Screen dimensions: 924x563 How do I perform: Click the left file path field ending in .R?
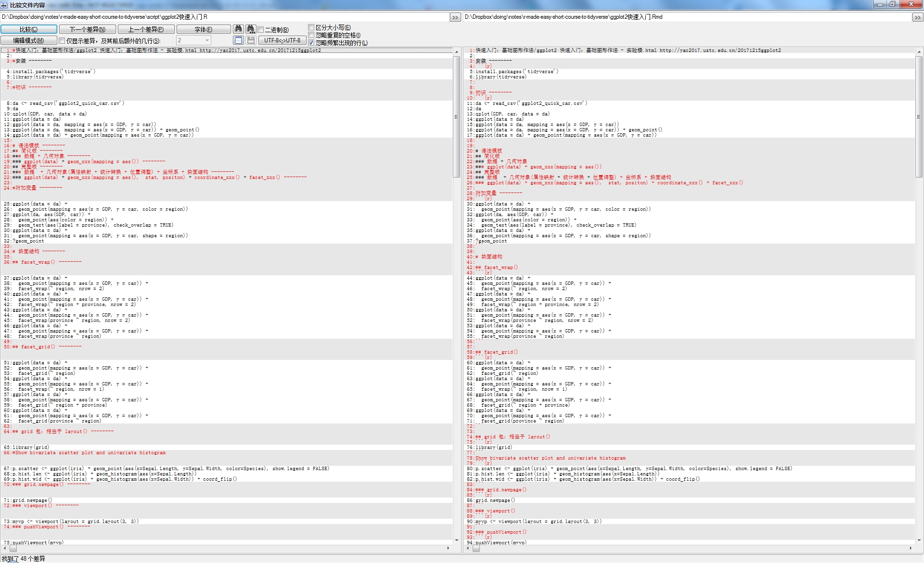click(x=225, y=17)
